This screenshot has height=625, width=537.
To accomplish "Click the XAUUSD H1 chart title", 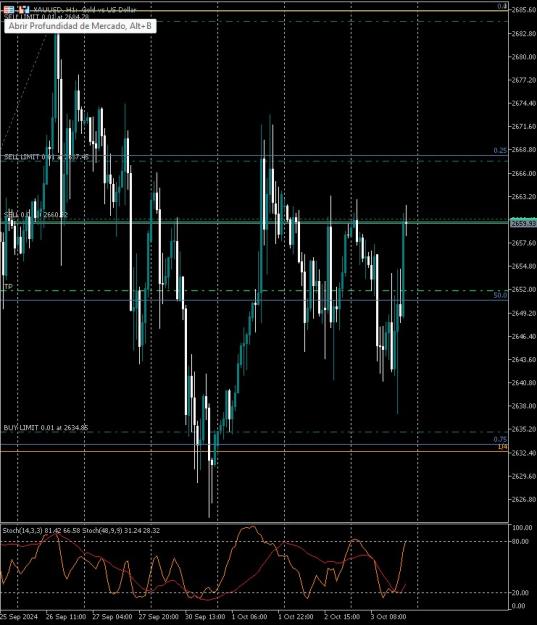I will (x=85, y=10).
